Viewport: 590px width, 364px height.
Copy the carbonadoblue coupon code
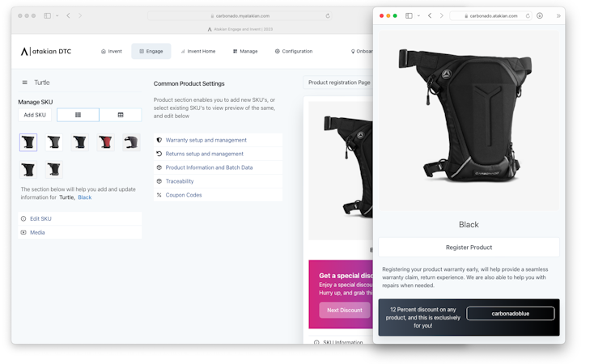click(x=510, y=314)
